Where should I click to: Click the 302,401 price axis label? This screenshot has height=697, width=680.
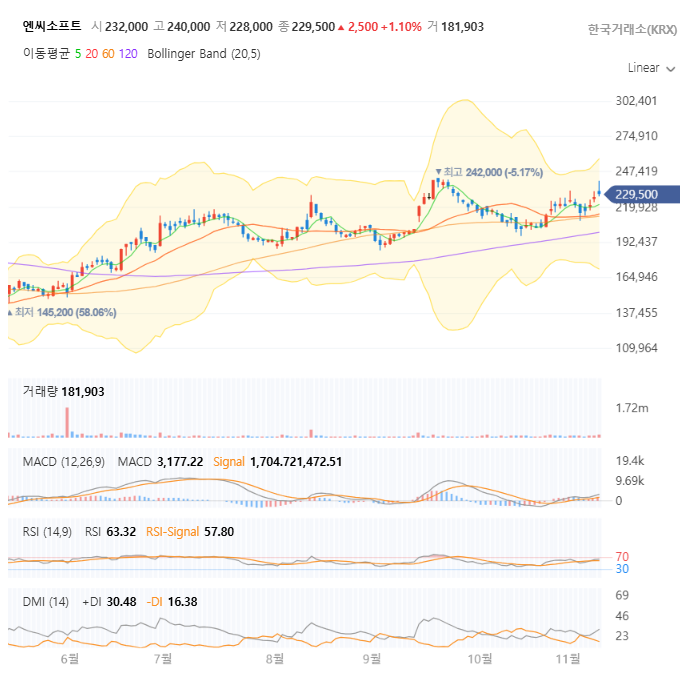(636, 101)
